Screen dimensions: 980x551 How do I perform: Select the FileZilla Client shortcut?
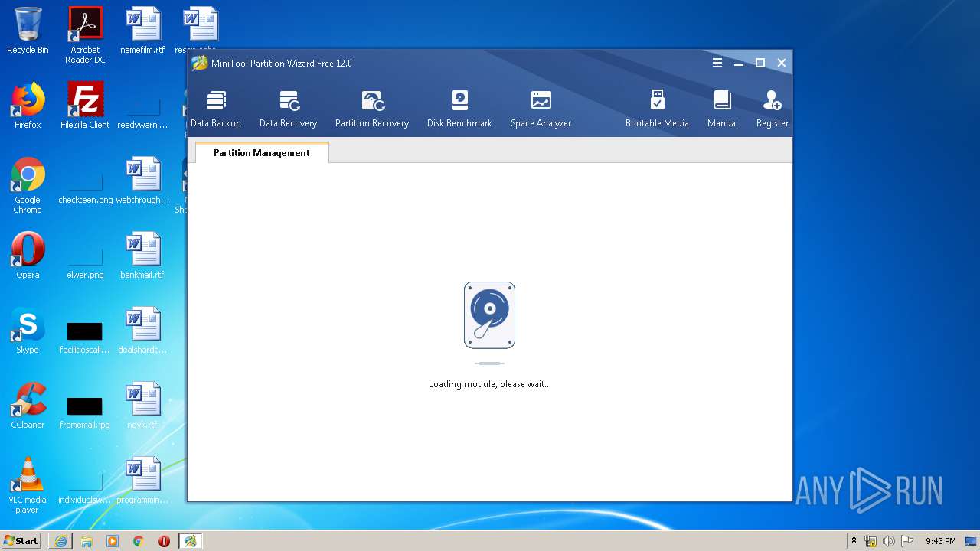[x=85, y=106]
